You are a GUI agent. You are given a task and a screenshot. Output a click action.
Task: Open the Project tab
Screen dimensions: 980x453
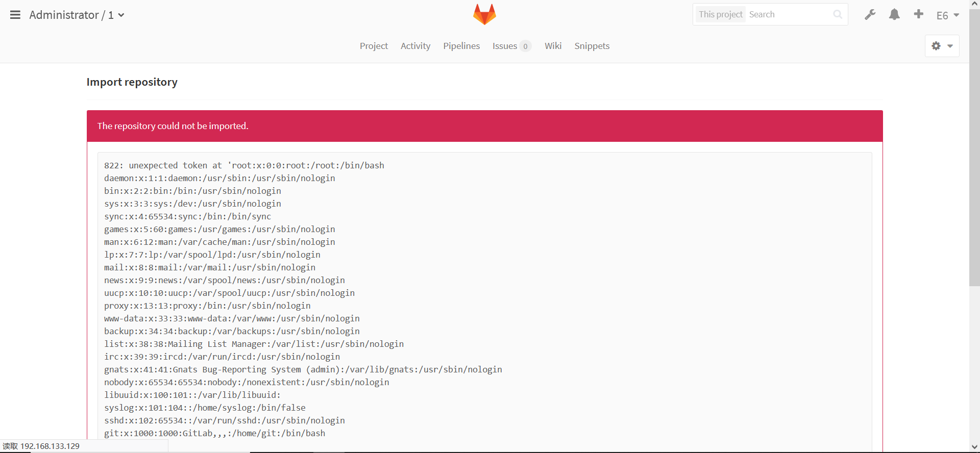tap(374, 46)
